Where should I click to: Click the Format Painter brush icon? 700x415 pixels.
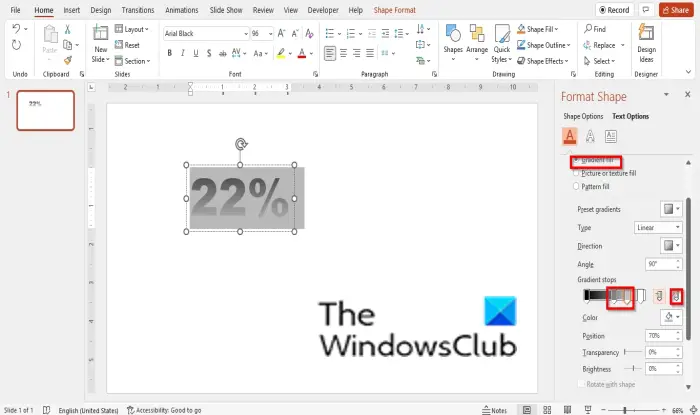(x=67, y=60)
